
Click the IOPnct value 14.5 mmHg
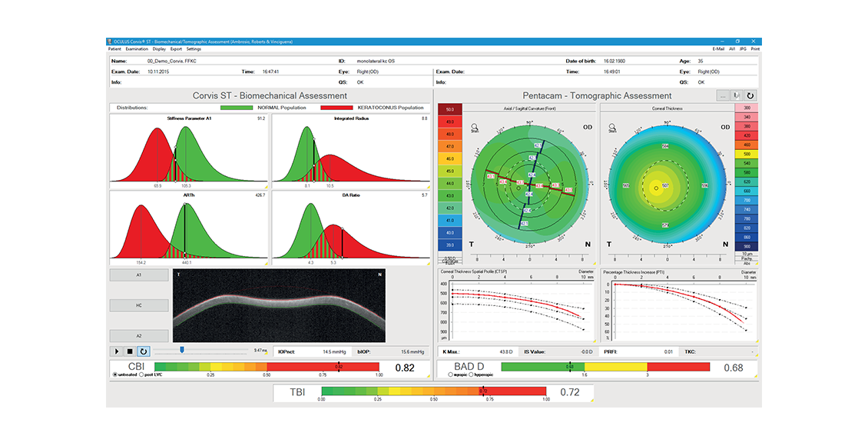(x=334, y=352)
